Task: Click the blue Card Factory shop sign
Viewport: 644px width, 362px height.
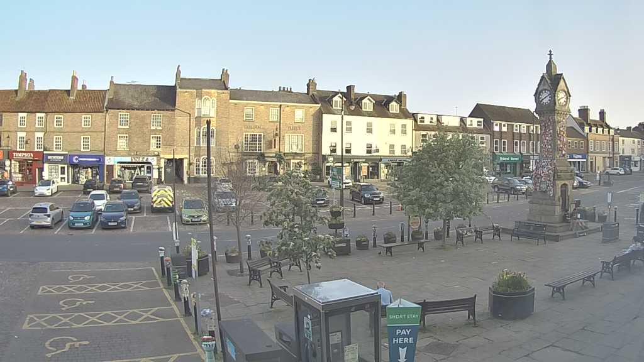Action: click(x=86, y=159)
